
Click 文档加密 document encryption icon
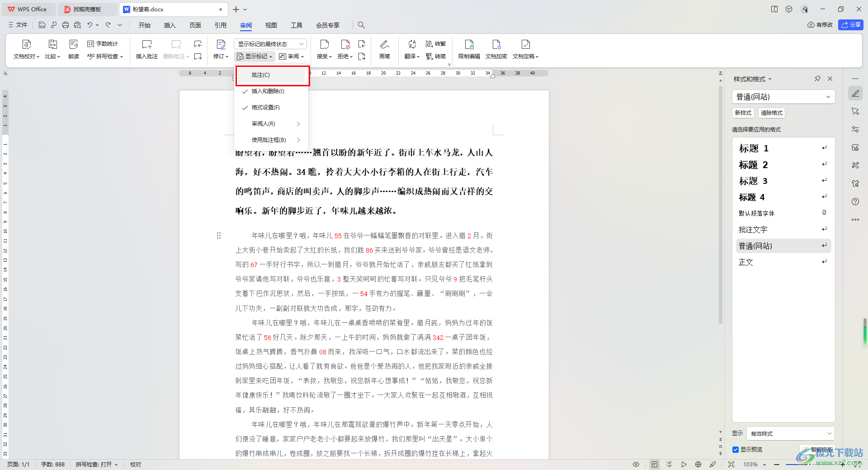click(496, 49)
